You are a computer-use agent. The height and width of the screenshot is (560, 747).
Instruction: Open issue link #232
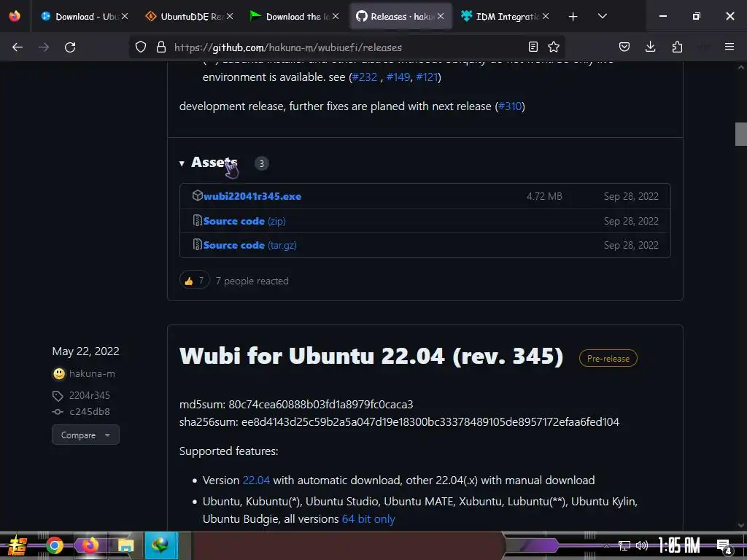pyautogui.click(x=365, y=77)
